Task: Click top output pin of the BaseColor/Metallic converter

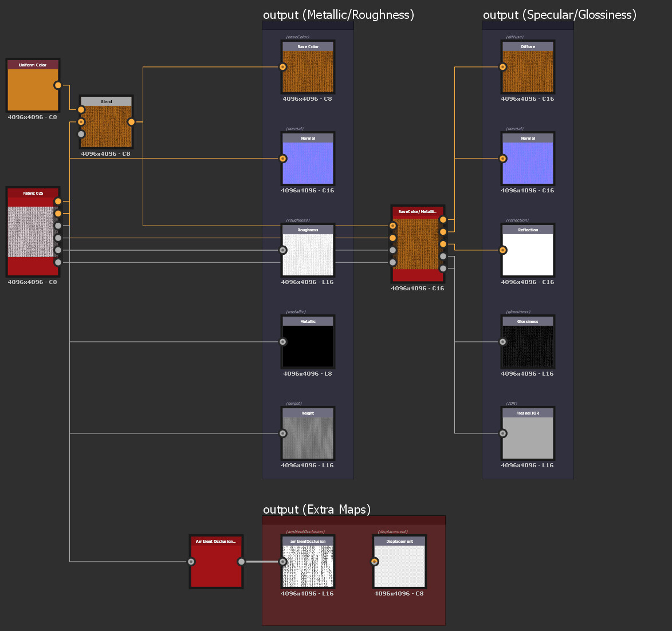Action: tap(443, 220)
